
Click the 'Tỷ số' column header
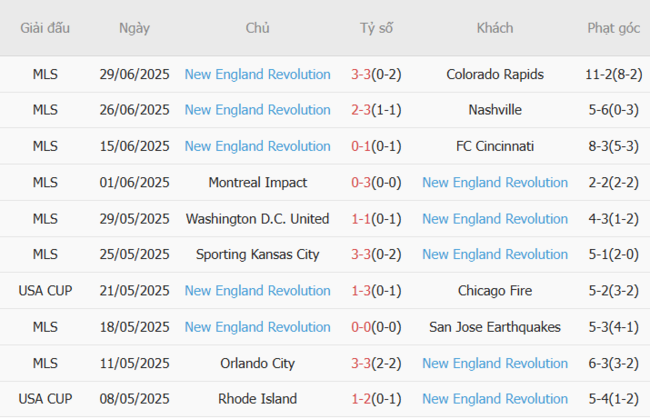[x=377, y=28]
